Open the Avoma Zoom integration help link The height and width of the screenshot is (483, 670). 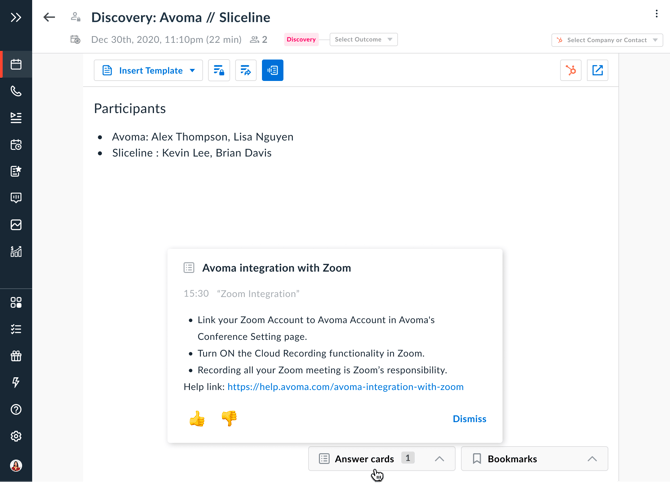[x=345, y=387]
